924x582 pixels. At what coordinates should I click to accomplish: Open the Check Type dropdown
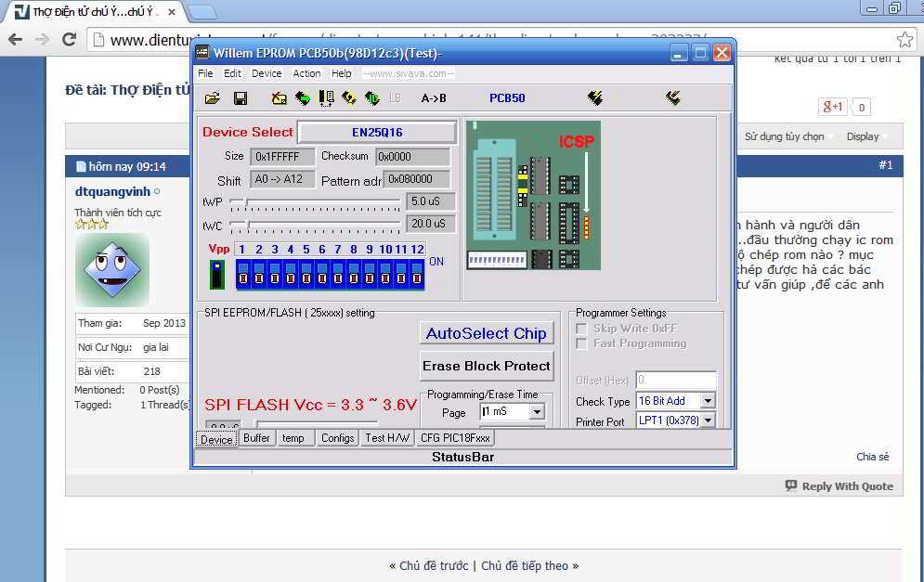point(708,401)
